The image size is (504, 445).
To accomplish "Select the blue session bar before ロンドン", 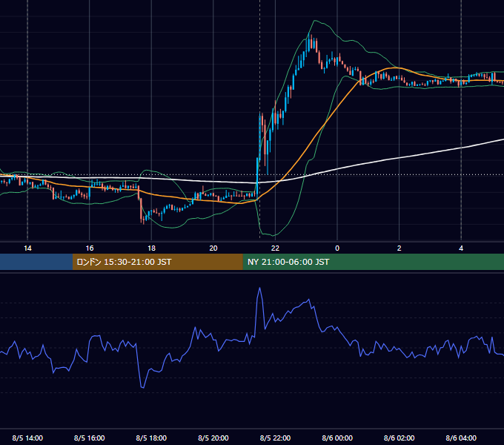I will click(x=36, y=262).
